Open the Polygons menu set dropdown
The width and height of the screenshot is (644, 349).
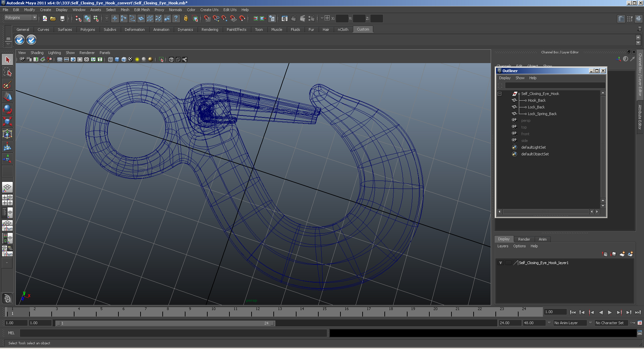pos(20,17)
